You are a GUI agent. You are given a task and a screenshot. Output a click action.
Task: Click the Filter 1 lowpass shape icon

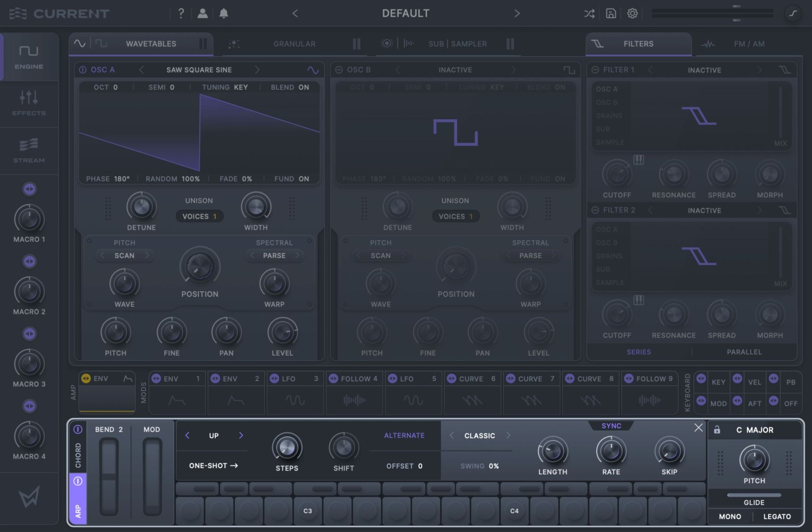(785, 70)
